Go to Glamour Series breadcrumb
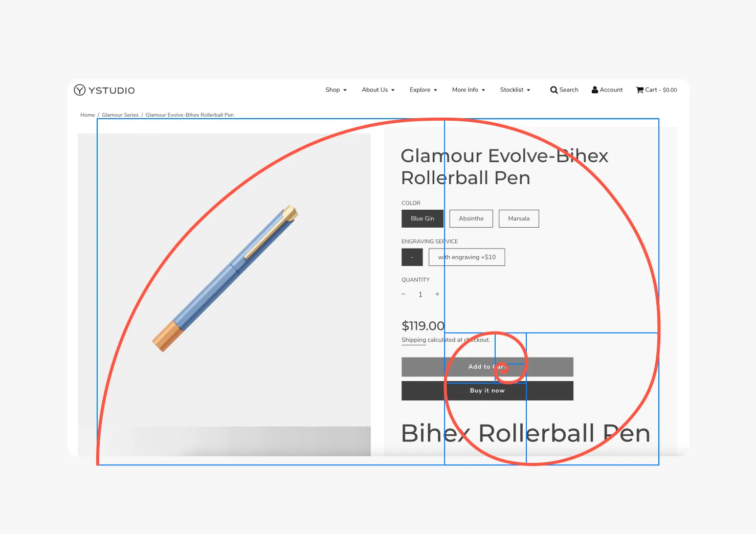Screen dimensions: 756x534 tap(120, 115)
